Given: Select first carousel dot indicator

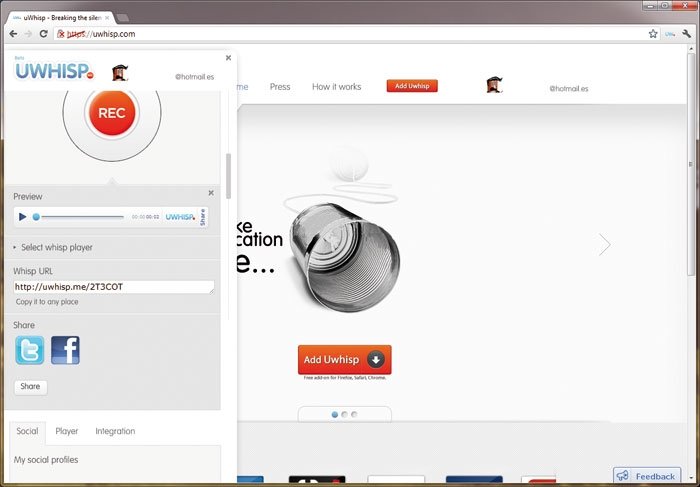Looking at the screenshot, I should (335, 415).
